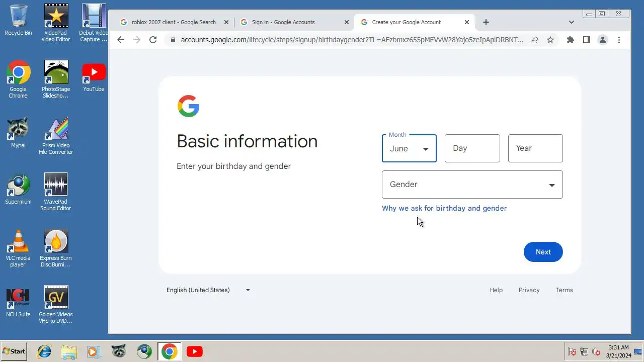The height and width of the screenshot is (362, 644).
Task: Click Internet Explorer taskbar icon
Action: pos(44,351)
